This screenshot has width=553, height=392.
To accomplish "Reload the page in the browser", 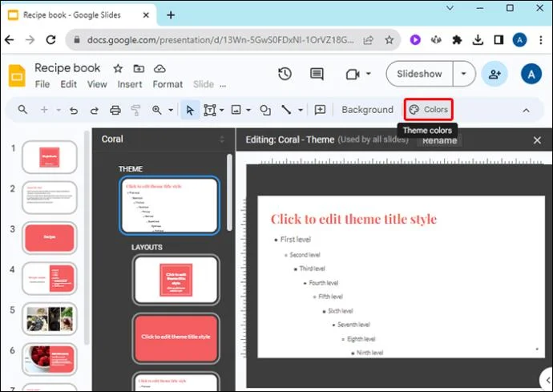I will tap(50, 40).
